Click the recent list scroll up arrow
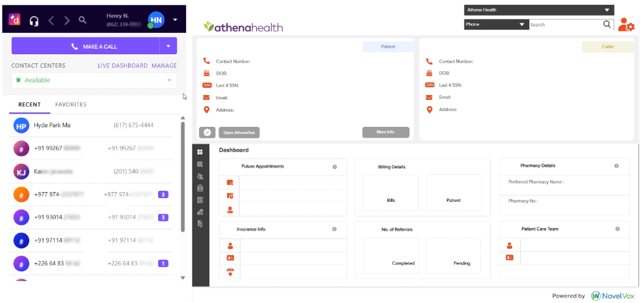644x303 pixels. 183,118
